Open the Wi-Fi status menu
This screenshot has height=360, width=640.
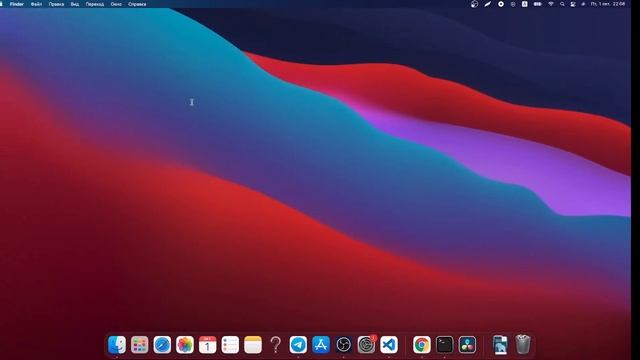pyautogui.click(x=551, y=4)
